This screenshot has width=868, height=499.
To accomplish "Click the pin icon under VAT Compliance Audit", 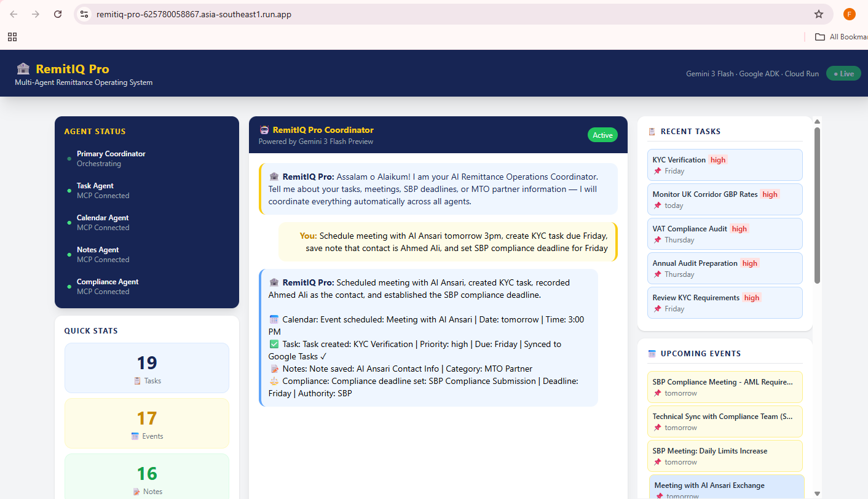I will [x=657, y=240].
